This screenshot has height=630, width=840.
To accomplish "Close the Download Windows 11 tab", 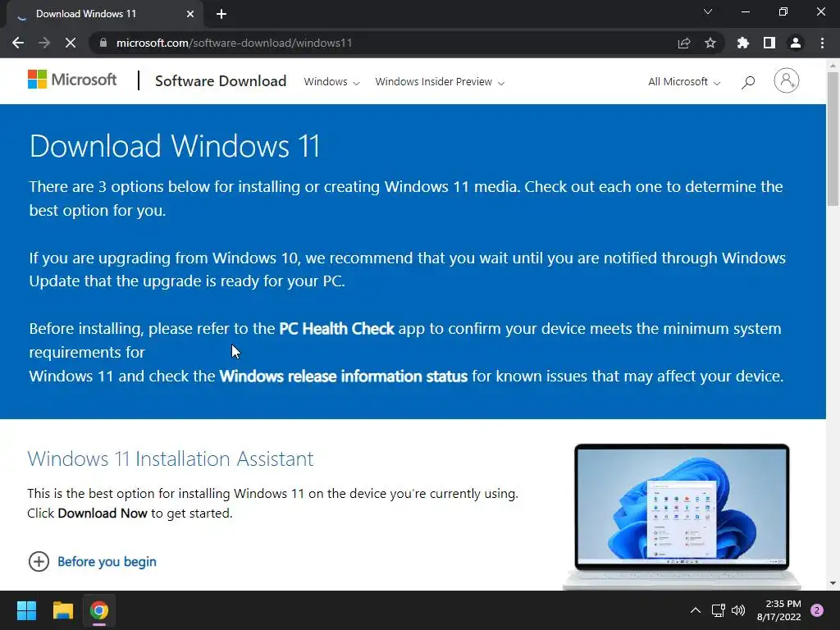I will 190,14.
